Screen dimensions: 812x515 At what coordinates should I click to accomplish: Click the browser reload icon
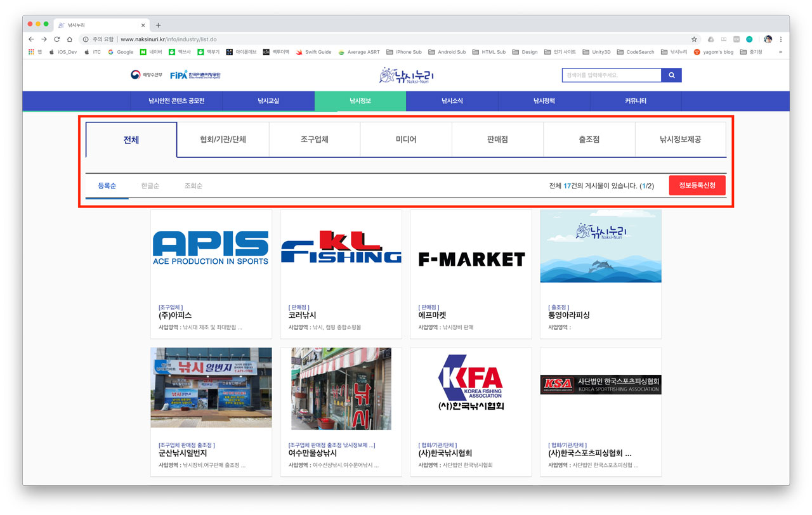56,39
